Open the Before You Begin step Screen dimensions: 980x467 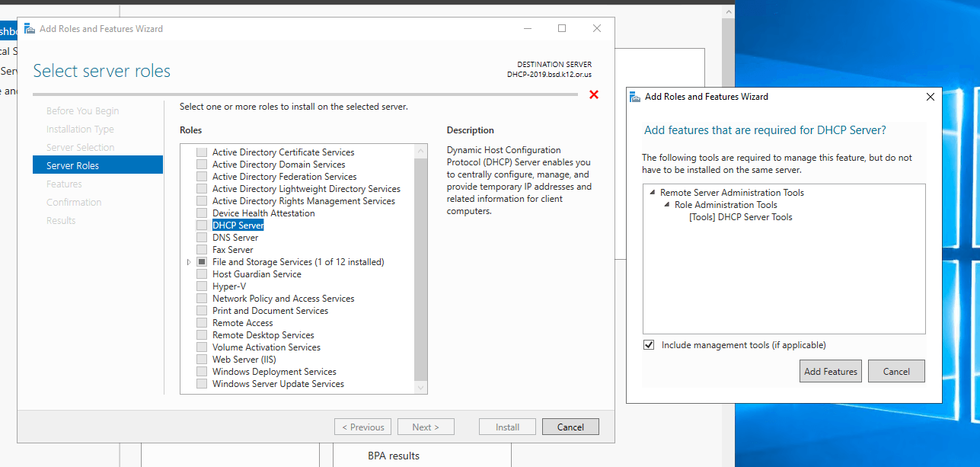pyautogui.click(x=82, y=111)
